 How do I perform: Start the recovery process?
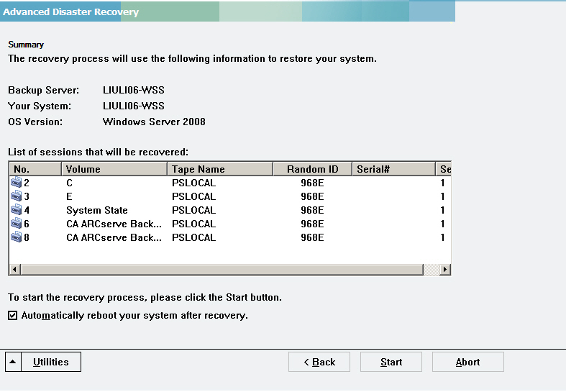click(391, 362)
